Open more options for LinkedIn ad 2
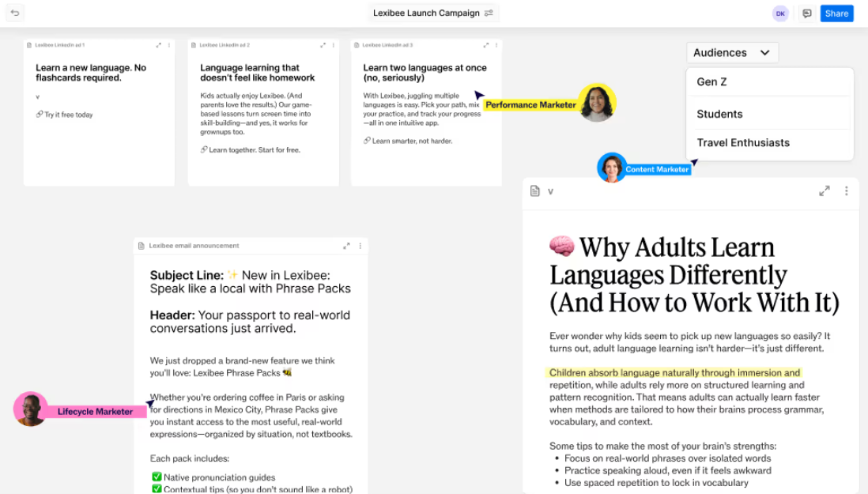The image size is (868, 494). click(334, 45)
